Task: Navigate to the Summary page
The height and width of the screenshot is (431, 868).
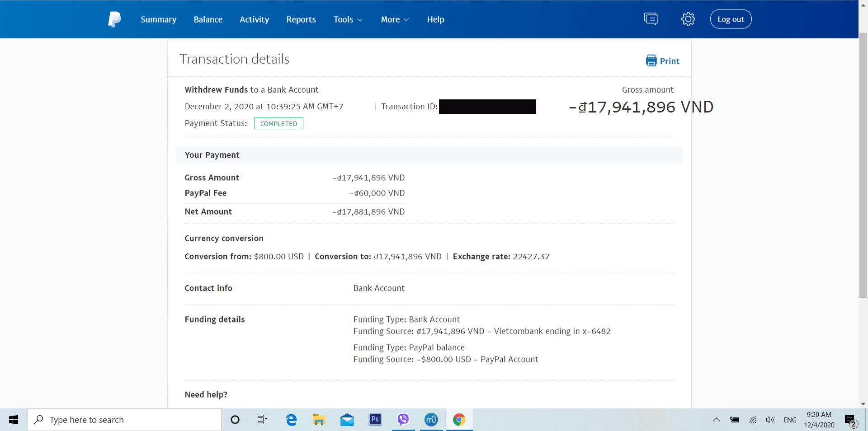Action: coord(158,19)
